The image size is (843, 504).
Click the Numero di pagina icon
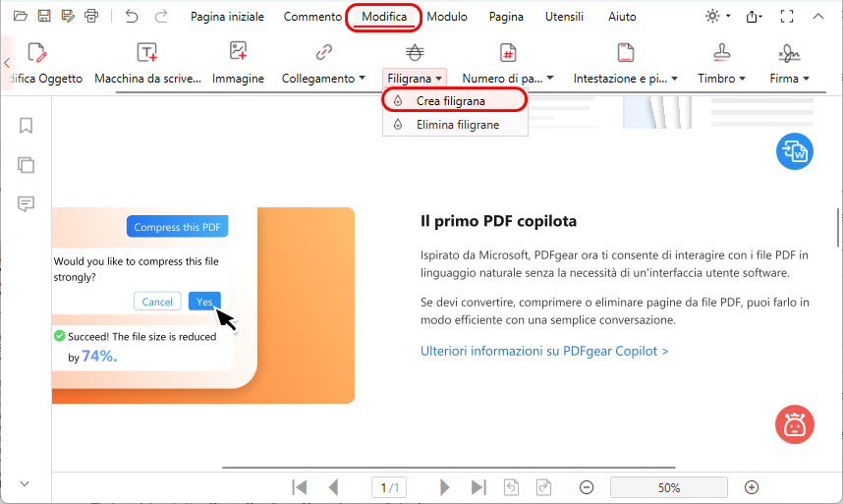coord(508,53)
